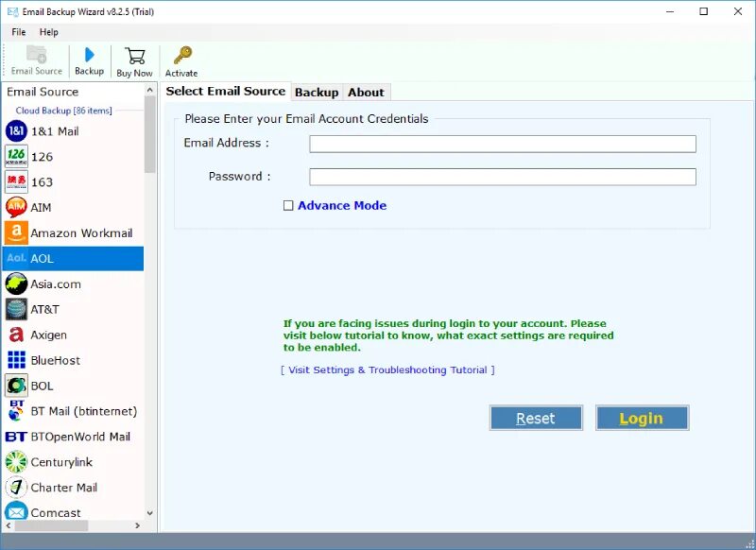Choose the BOL icon
Image resolution: width=756 pixels, height=550 pixels.
(x=16, y=386)
